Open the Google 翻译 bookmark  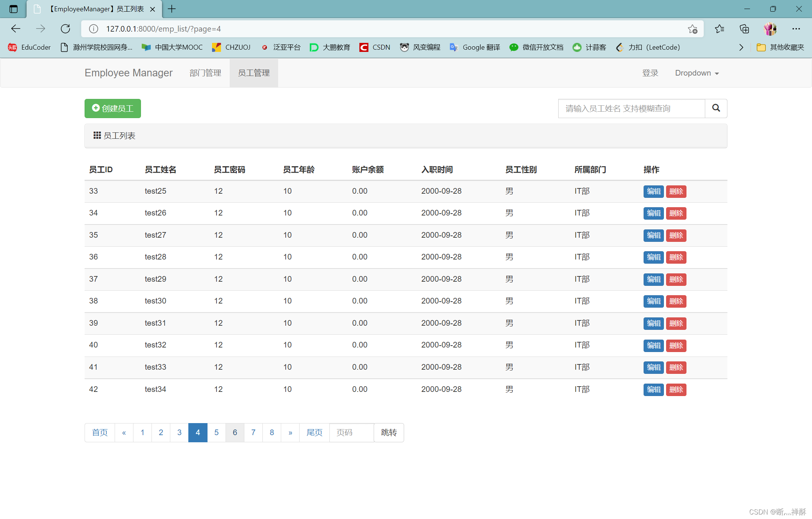pyautogui.click(x=475, y=47)
